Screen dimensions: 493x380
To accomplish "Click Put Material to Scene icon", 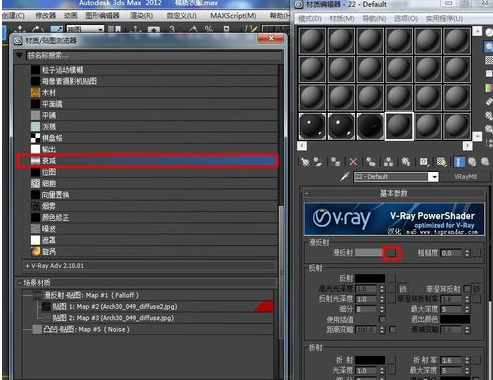I will tap(318, 162).
